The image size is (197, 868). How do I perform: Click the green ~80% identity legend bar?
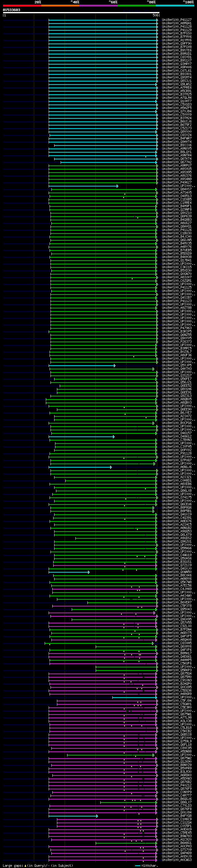tap(137, 6)
